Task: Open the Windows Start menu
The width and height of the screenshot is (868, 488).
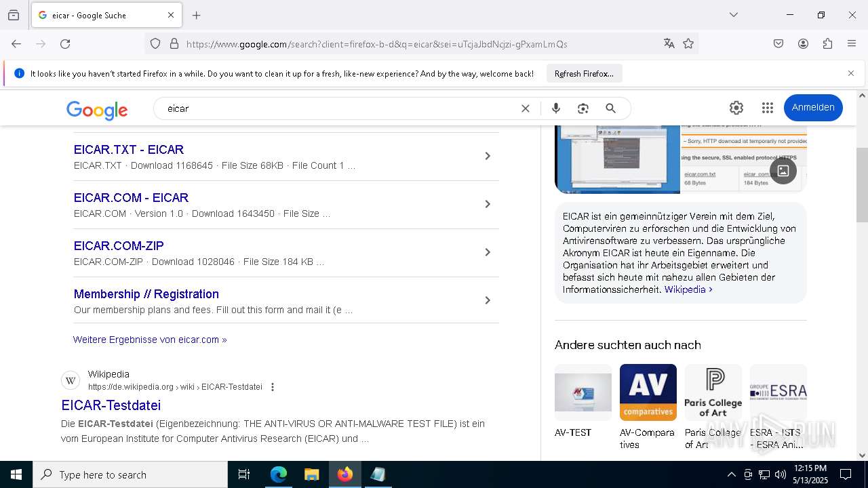Action: 16,474
